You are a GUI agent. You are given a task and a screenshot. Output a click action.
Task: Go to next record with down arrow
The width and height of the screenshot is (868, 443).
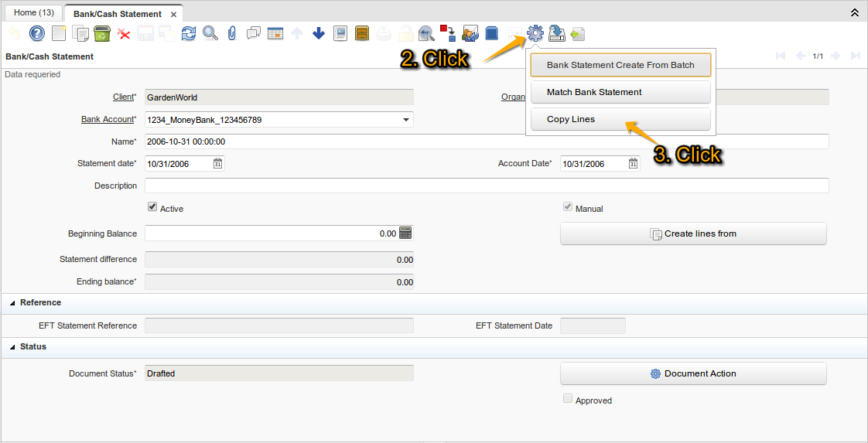coord(318,34)
